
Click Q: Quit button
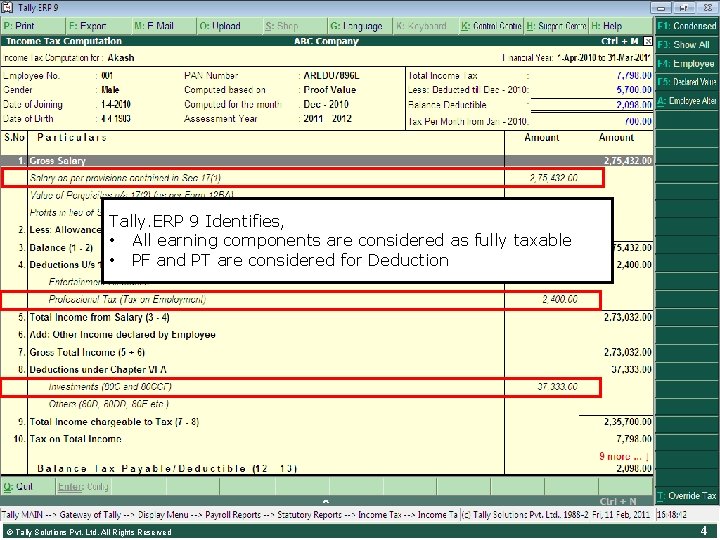click(x=28, y=486)
